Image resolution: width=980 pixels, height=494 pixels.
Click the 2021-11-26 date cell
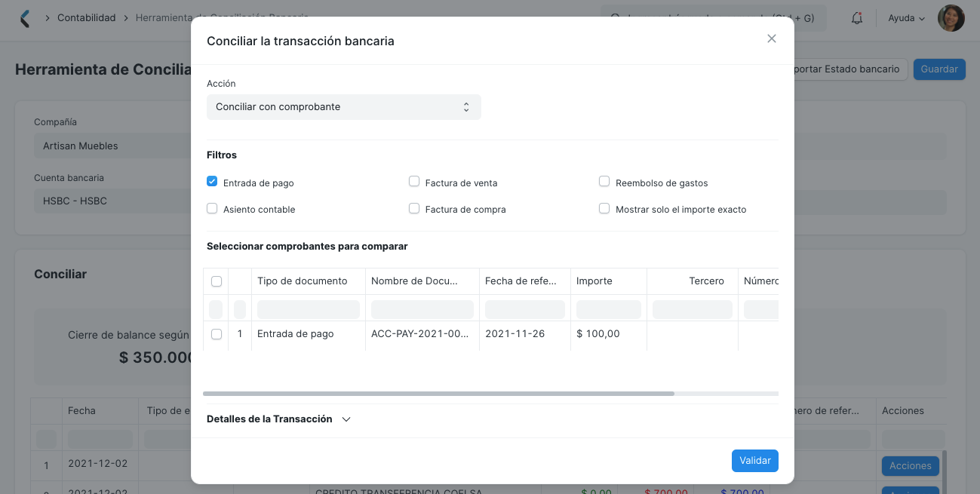(x=525, y=334)
